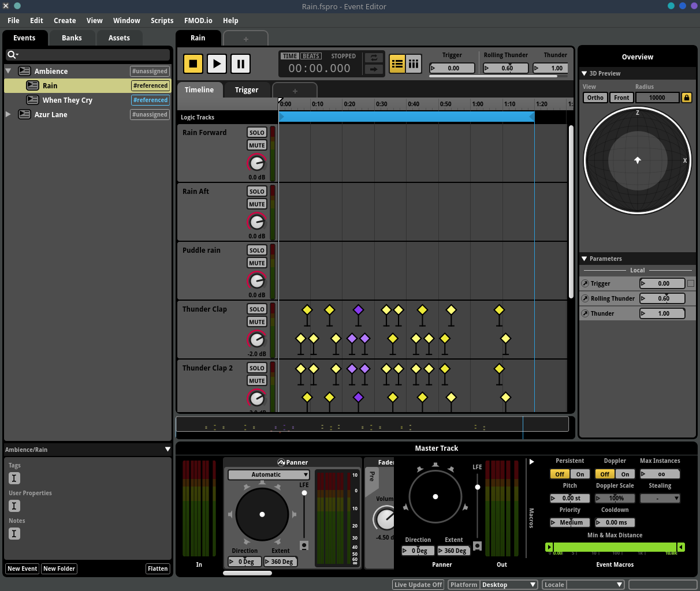
Task: Switch to the Assets tab
Action: click(x=119, y=38)
